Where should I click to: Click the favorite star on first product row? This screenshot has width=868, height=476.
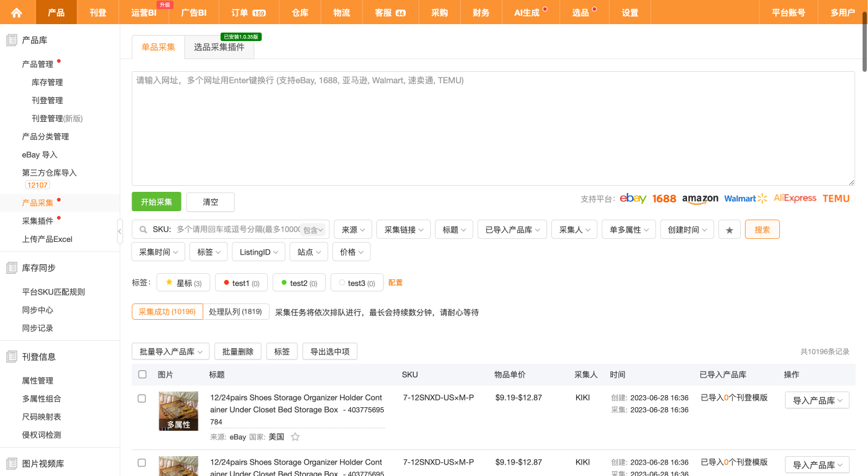(295, 437)
